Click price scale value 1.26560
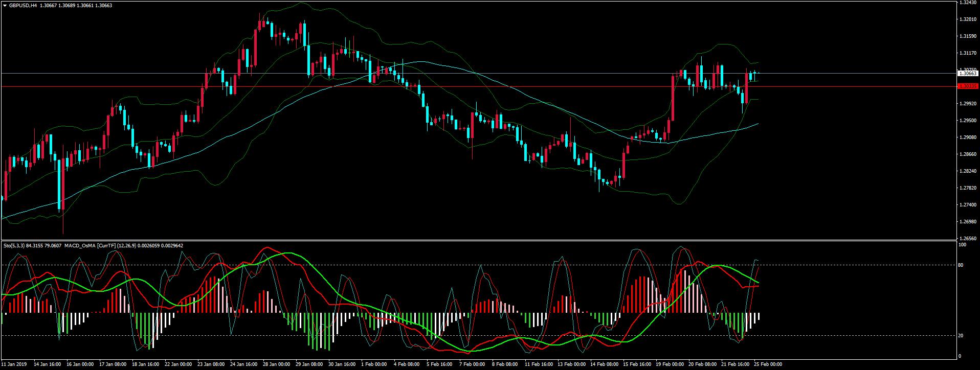The height and width of the screenshot is (370, 980). pyautogui.click(x=968, y=238)
